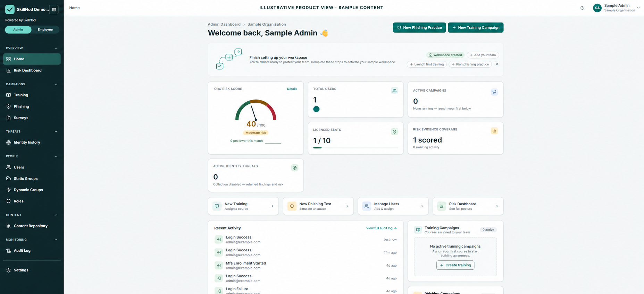The image size is (644, 294).
Task: Open Audit Log in the sidebar
Action: click(x=32, y=251)
